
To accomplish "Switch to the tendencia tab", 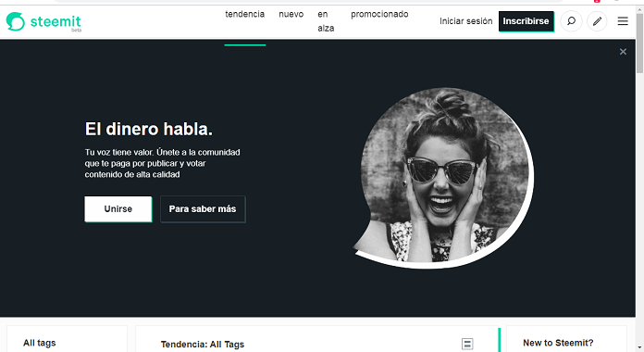I will [245, 15].
